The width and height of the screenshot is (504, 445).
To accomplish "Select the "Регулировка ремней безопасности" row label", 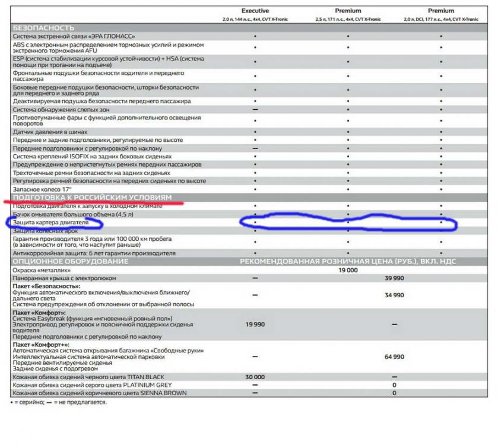I will pos(109,181).
